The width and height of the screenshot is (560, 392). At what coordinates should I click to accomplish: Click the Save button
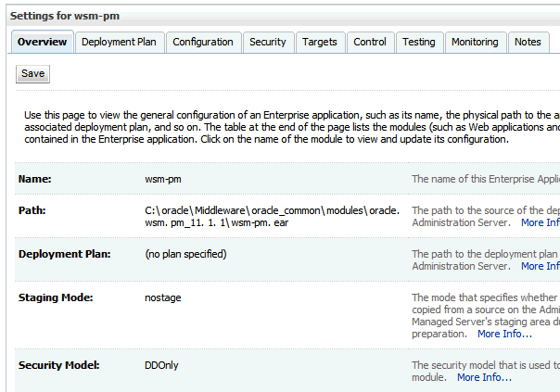coord(32,73)
